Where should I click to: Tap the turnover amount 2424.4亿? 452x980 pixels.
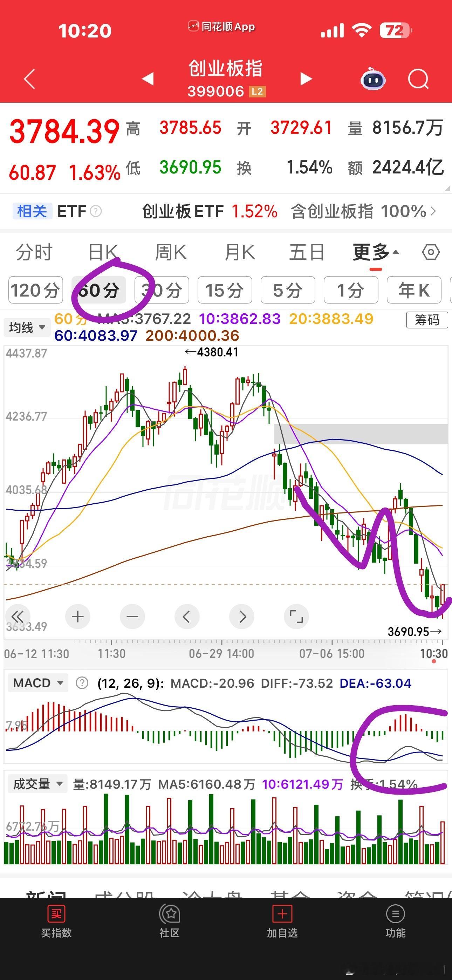click(x=408, y=168)
